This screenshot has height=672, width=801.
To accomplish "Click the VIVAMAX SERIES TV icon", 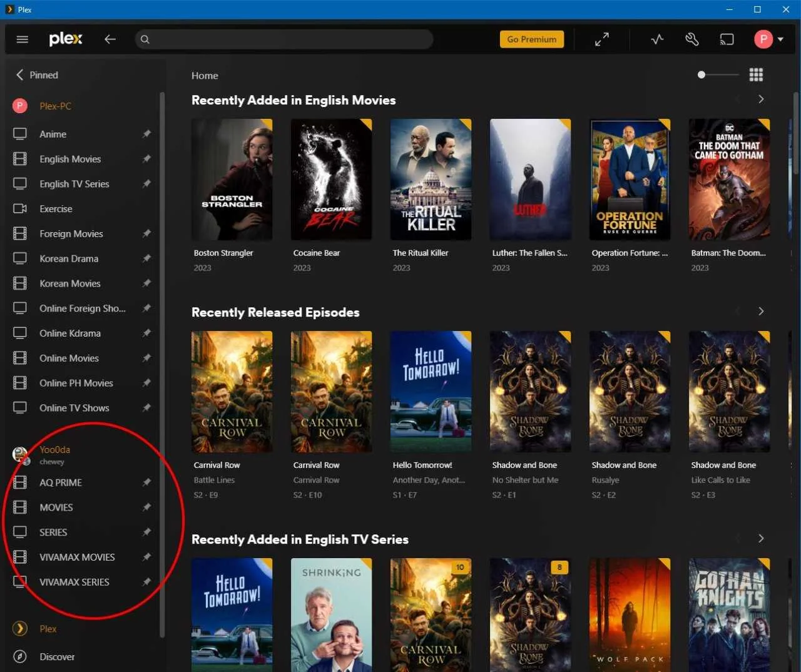I will tap(20, 582).
